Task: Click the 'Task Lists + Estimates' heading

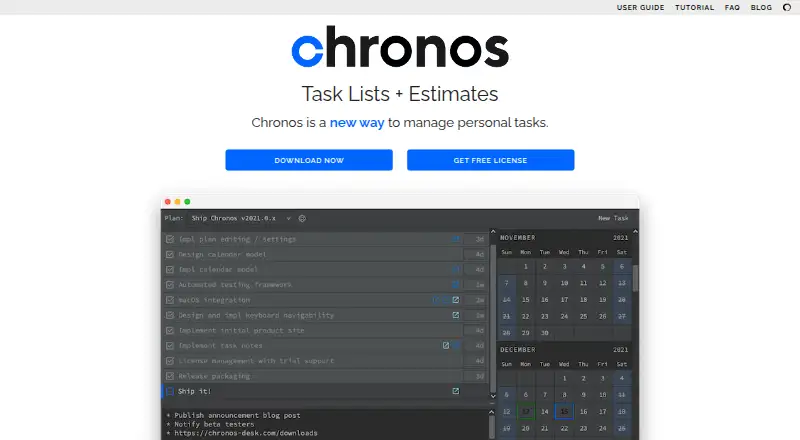Action: pyautogui.click(x=400, y=94)
